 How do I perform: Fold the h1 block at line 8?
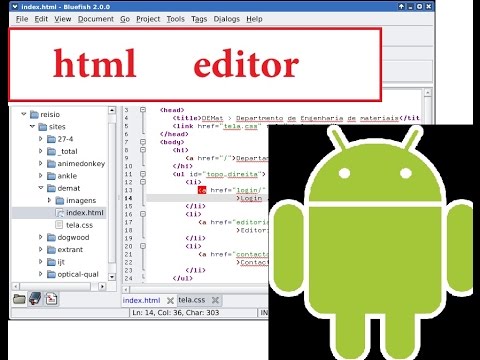(143, 150)
